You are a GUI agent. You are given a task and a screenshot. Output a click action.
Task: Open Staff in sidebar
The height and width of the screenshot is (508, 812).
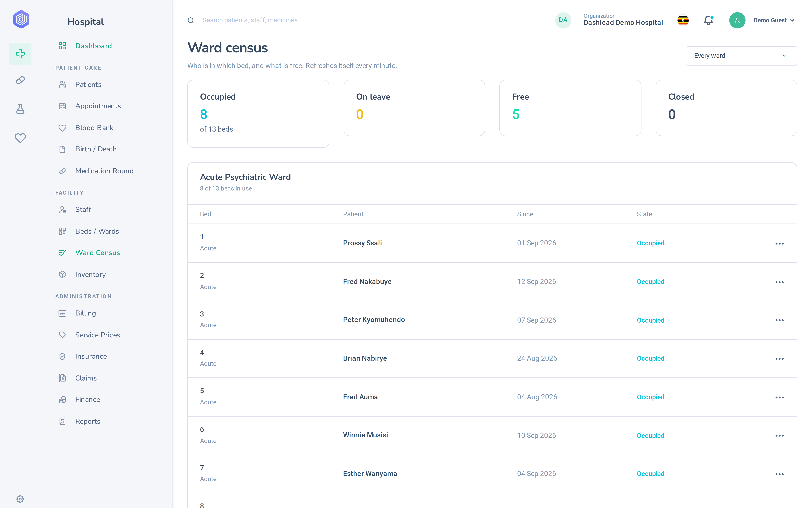83,209
